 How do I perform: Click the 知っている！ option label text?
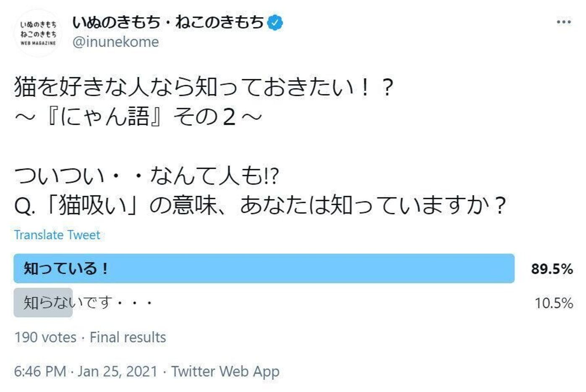[65, 268]
